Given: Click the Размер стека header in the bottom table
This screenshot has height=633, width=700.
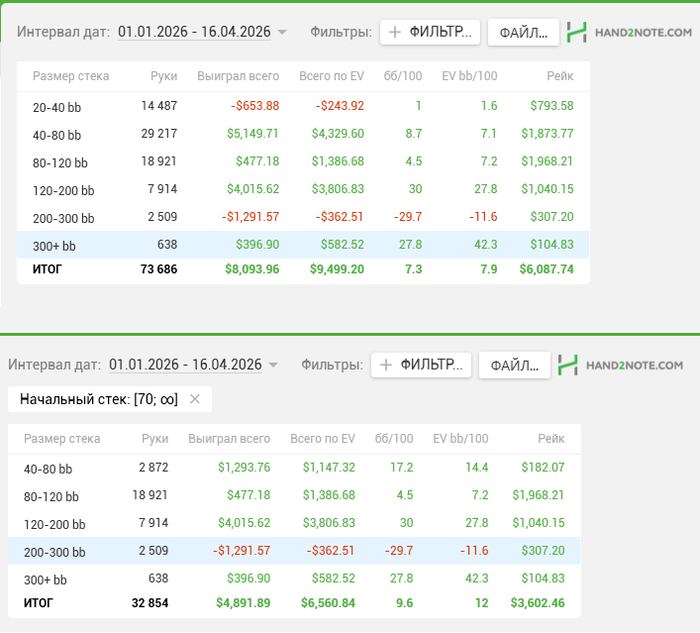Looking at the screenshot, I should point(62,439).
